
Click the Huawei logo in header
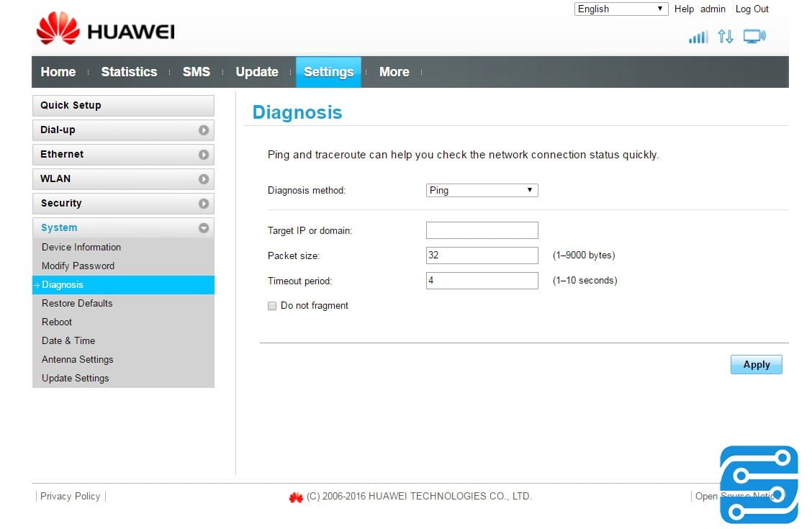pos(105,30)
